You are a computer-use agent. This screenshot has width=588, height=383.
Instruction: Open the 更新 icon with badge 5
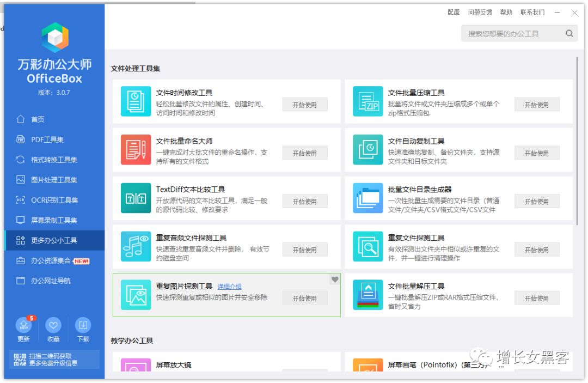[x=23, y=325]
